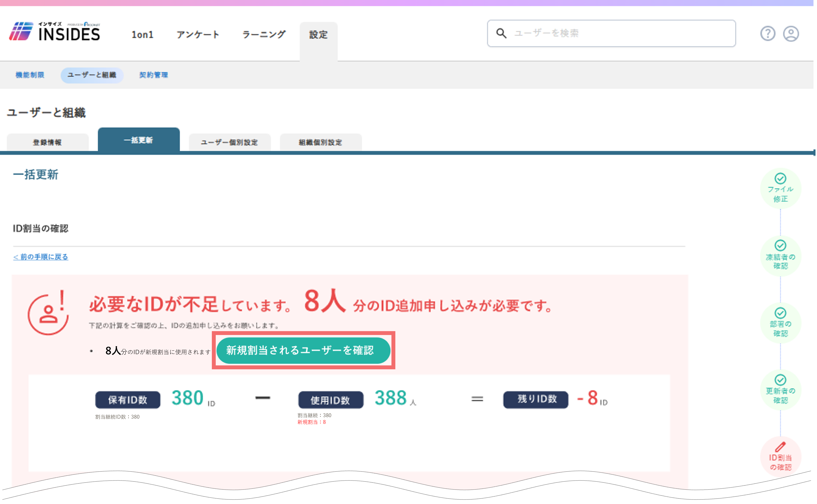Switch to 組織個別設定 tab
Screen dimensions: 817x504
click(x=321, y=142)
